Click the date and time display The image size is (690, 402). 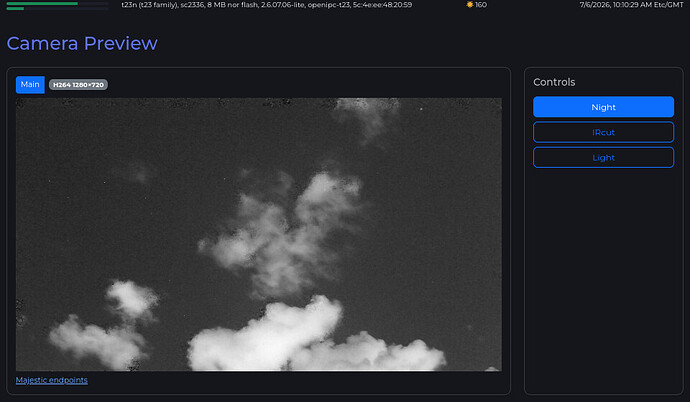[631, 5]
